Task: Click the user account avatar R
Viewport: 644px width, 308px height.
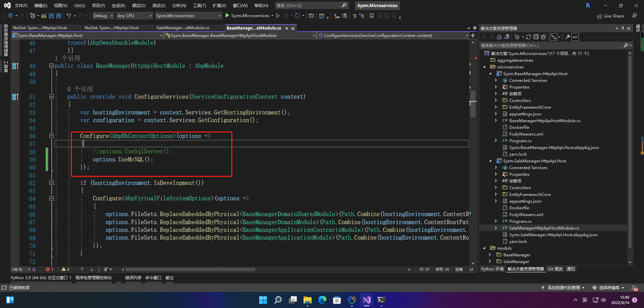Action: click(x=588, y=5)
